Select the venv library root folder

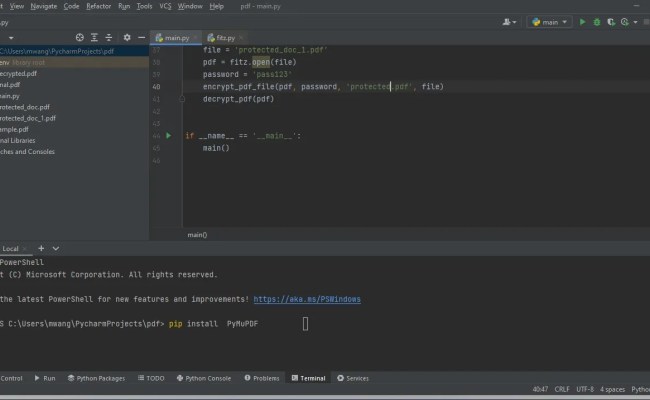(74, 62)
